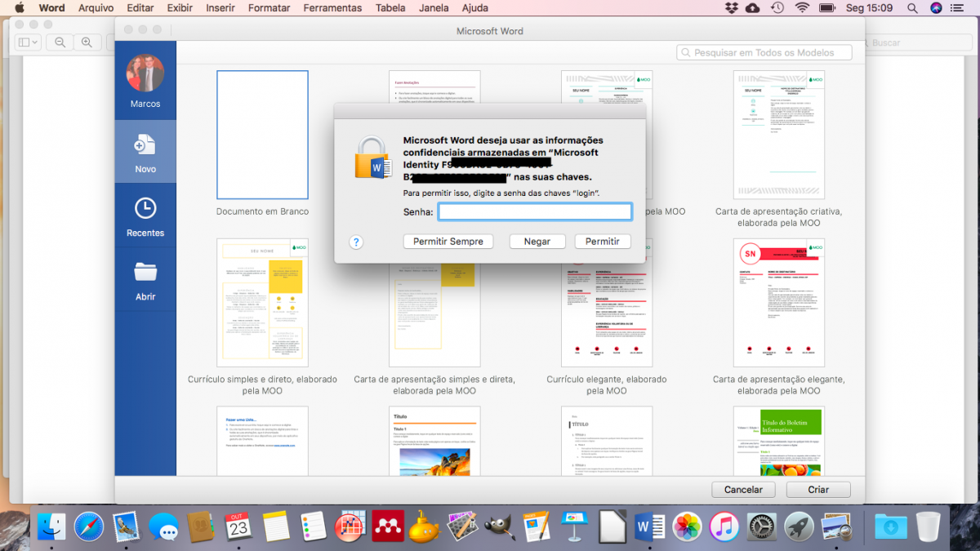Image resolution: width=980 pixels, height=551 pixels.
Task: Click Time Machine icon in menu bar
Action: click(x=777, y=7)
